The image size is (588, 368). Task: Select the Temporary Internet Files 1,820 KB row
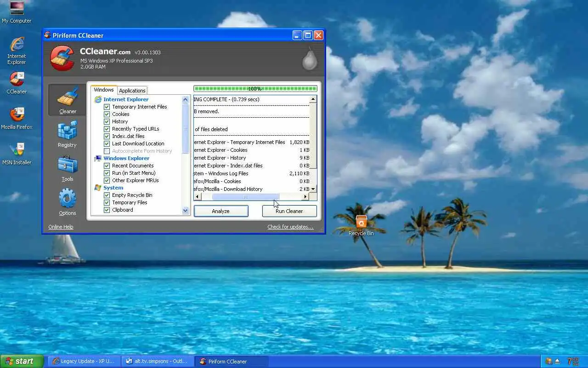(x=252, y=142)
